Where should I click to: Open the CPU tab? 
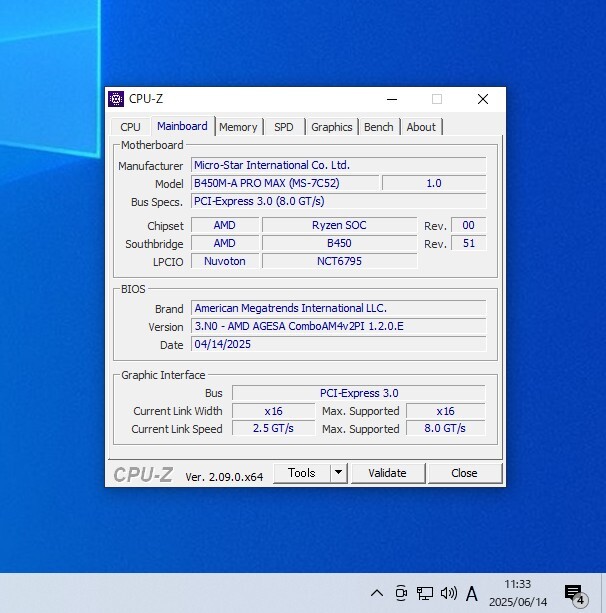(130, 127)
